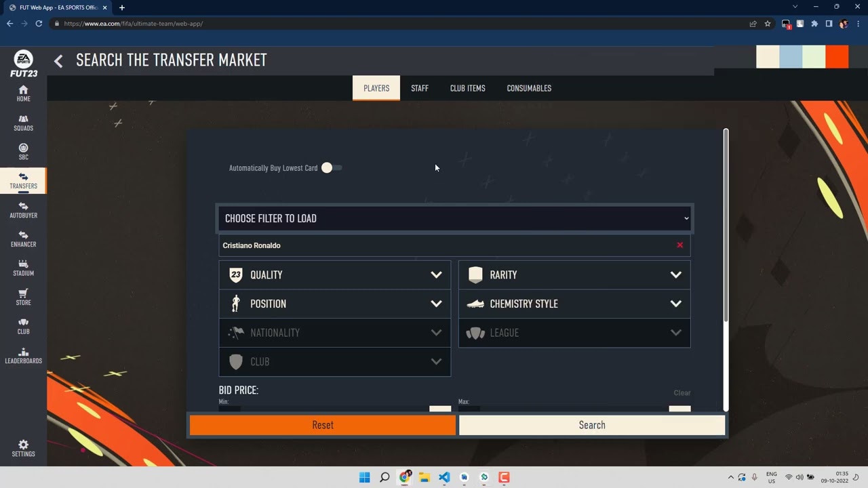
Task: Remove Cristiano Ronaldo with red X
Action: click(679, 245)
